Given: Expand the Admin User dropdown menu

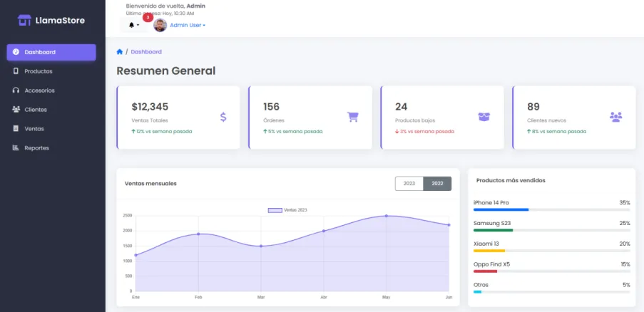Looking at the screenshot, I should pyautogui.click(x=188, y=25).
